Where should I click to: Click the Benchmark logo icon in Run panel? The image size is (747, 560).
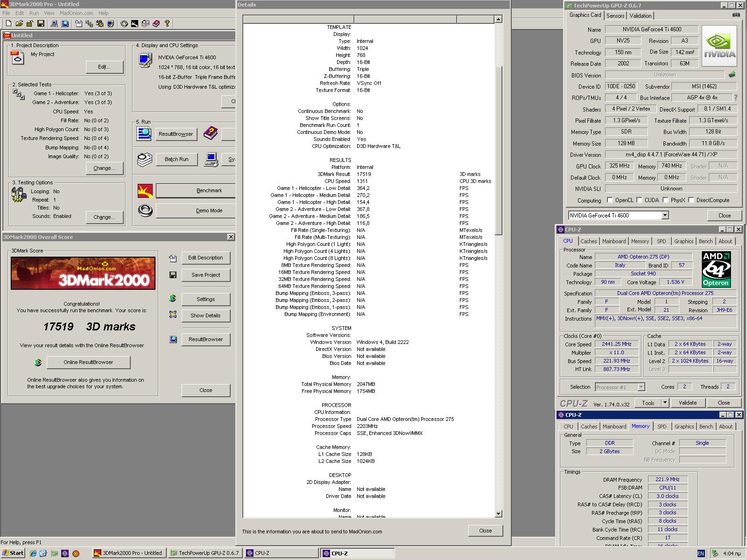pos(145,191)
